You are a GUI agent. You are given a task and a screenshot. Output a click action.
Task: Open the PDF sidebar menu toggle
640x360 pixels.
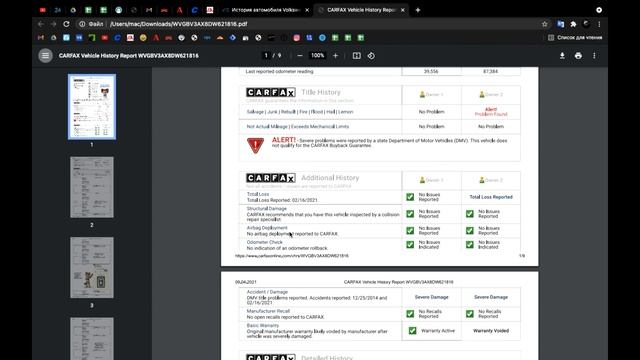[x=45, y=56]
